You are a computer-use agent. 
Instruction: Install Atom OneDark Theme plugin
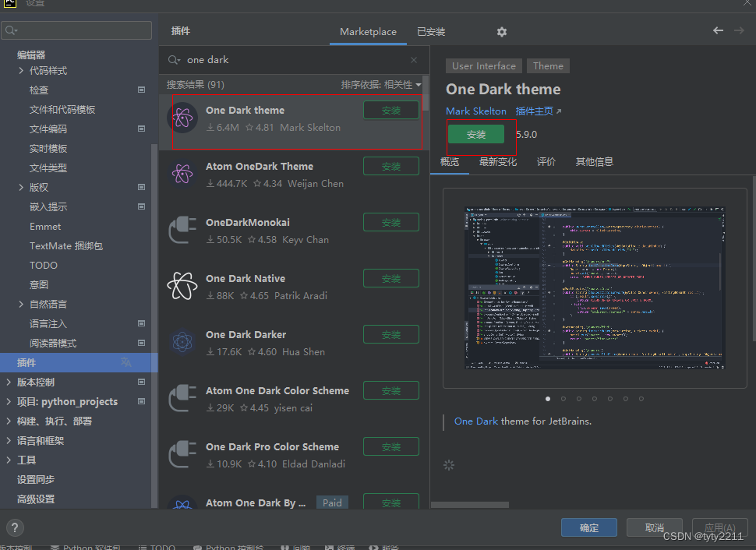pyautogui.click(x=391, y=166)
